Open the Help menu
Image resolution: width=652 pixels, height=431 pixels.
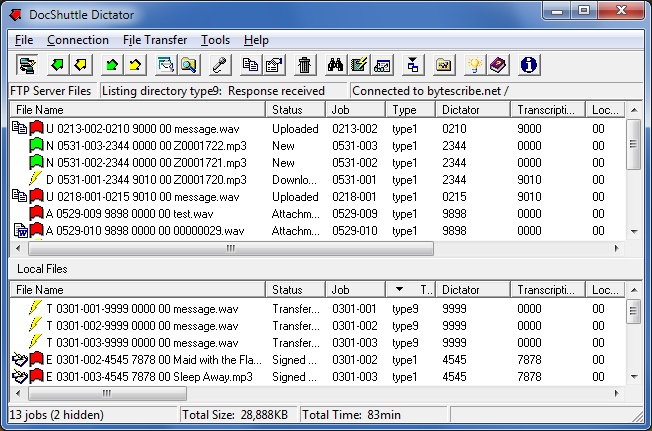(x=256, y=40)
